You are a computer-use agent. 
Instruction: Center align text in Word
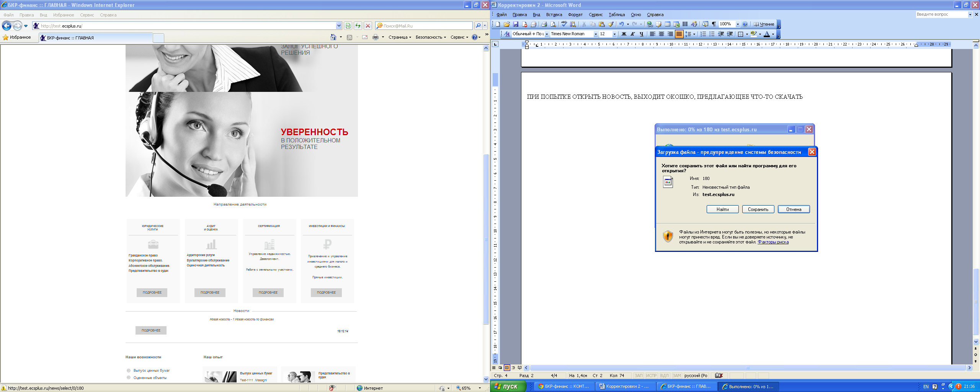[x=661, y=34]
